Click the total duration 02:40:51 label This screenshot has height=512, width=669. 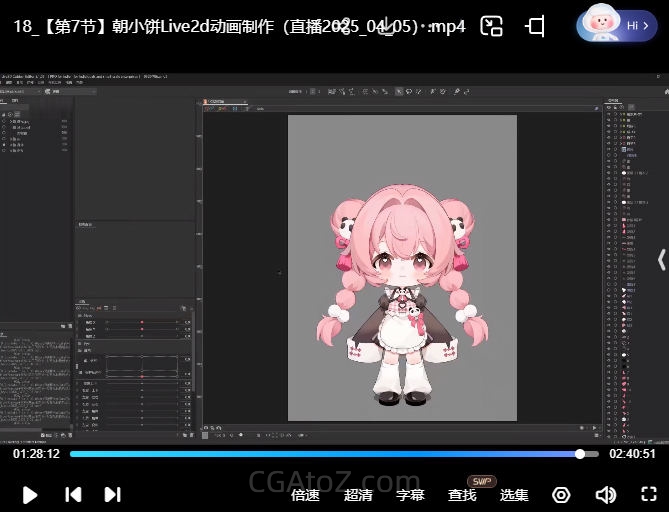[x=632, y=454]
